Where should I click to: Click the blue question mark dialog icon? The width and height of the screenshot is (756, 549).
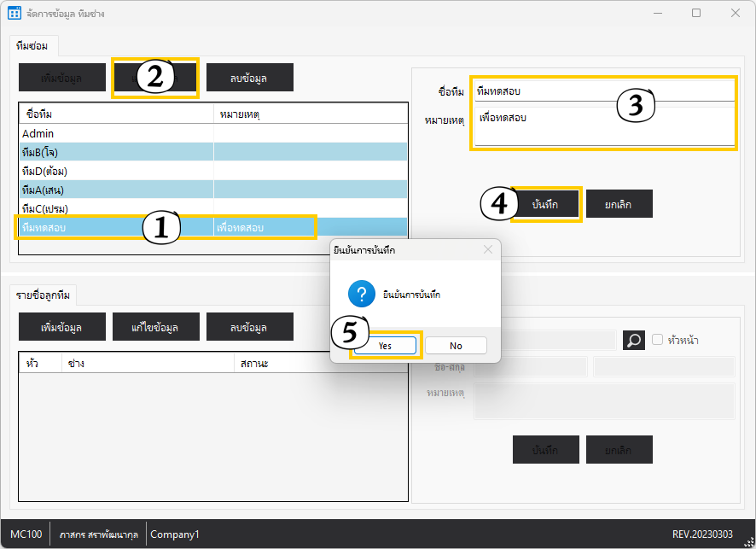coord(361,295)
